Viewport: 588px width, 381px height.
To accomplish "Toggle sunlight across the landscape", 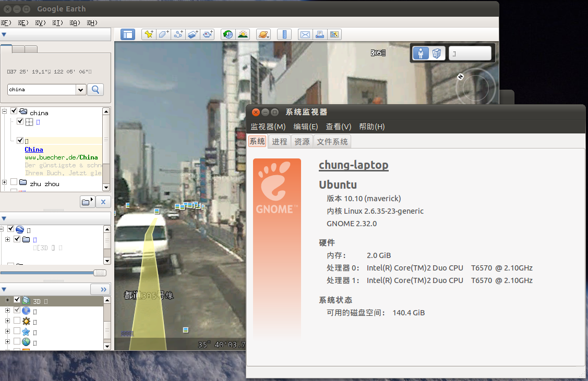I will [243, 34].
